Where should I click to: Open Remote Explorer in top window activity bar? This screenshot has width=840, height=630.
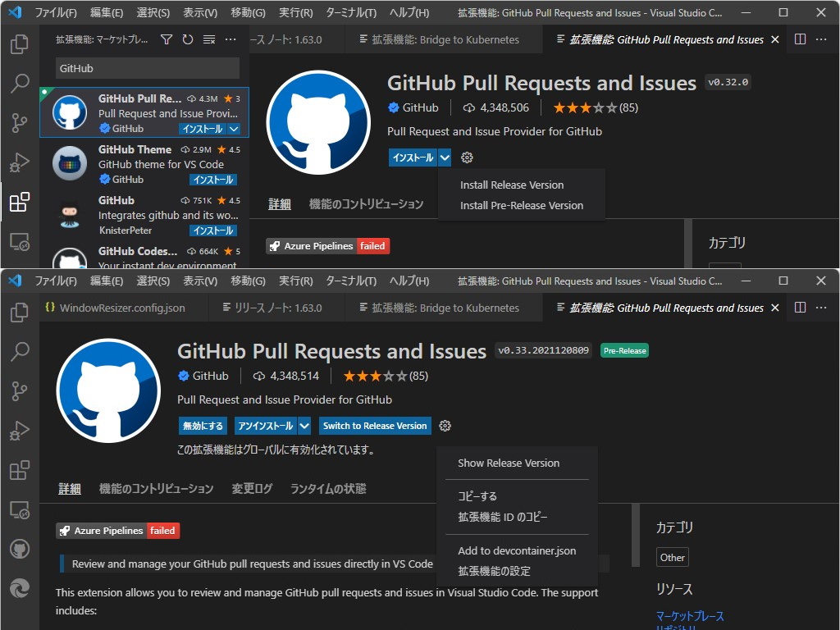[20, 242]
